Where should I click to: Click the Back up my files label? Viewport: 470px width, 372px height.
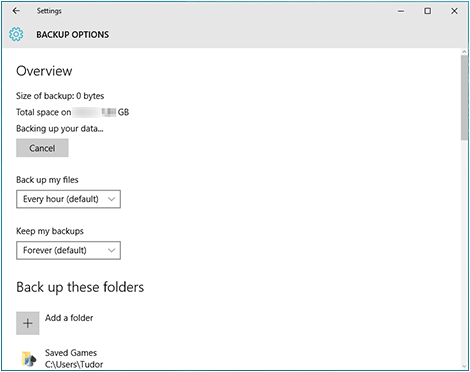point(47,180)
